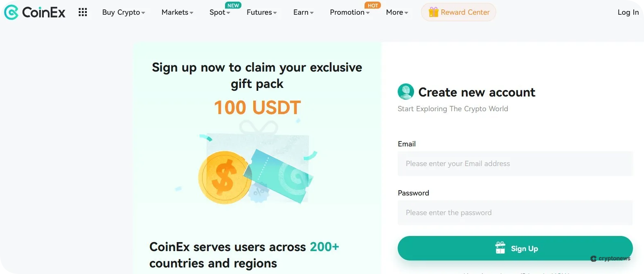
Task: Open the Reward Center
Action: click(x=458, y=12)
